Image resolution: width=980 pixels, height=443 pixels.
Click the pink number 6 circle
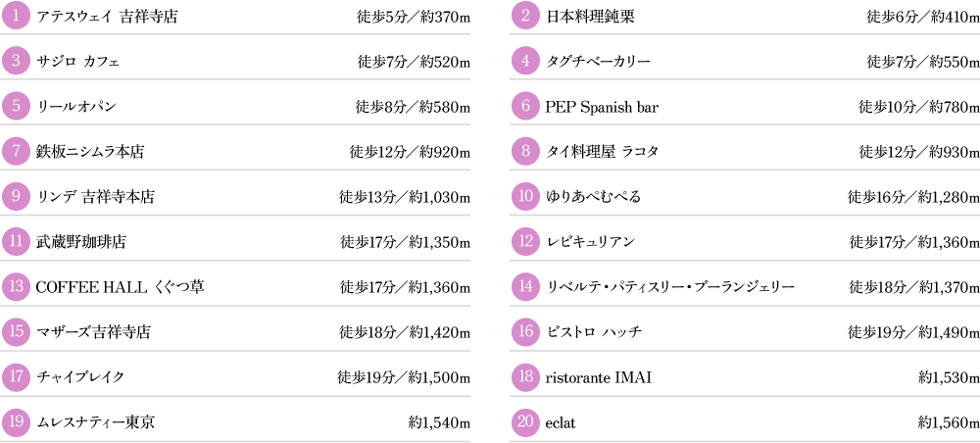click(x=525, y=106)
